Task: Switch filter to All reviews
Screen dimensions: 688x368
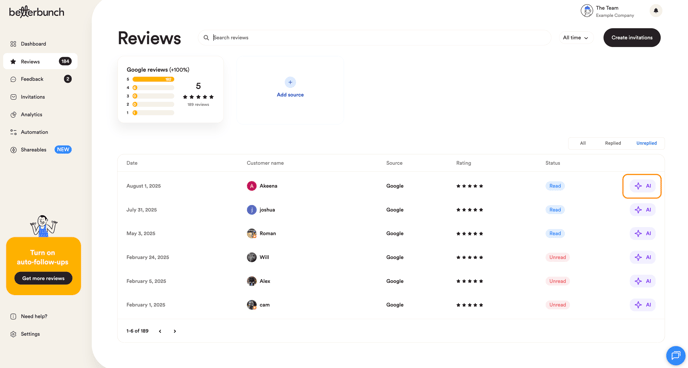Action: click(583, 143)
